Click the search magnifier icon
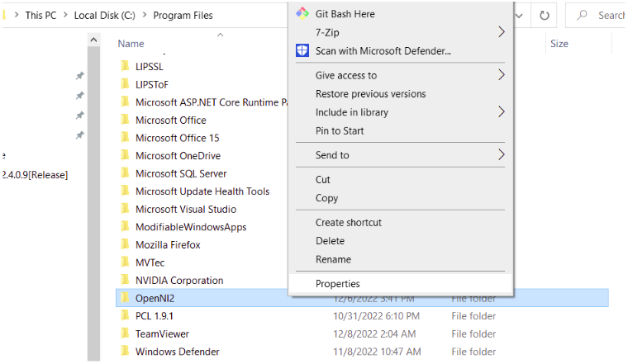Image resolution: width=628 pixels, height=364 pixels. 583,15
